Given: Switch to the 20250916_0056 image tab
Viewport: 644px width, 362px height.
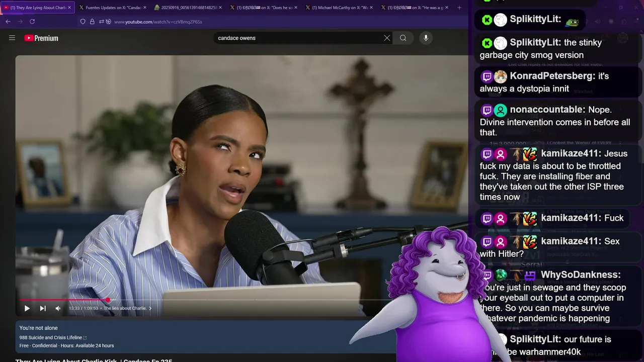Looking at the screenshot, I should click(187, 8).
